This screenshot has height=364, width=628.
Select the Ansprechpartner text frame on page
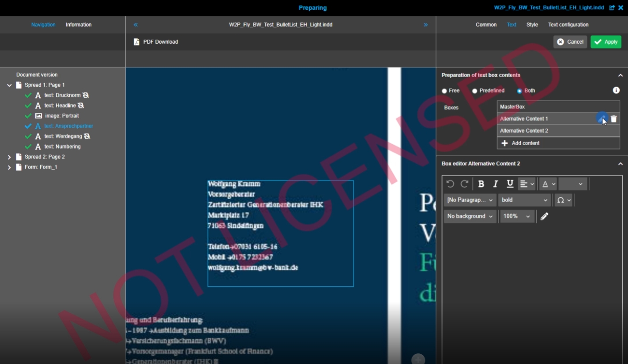(281, 233)
